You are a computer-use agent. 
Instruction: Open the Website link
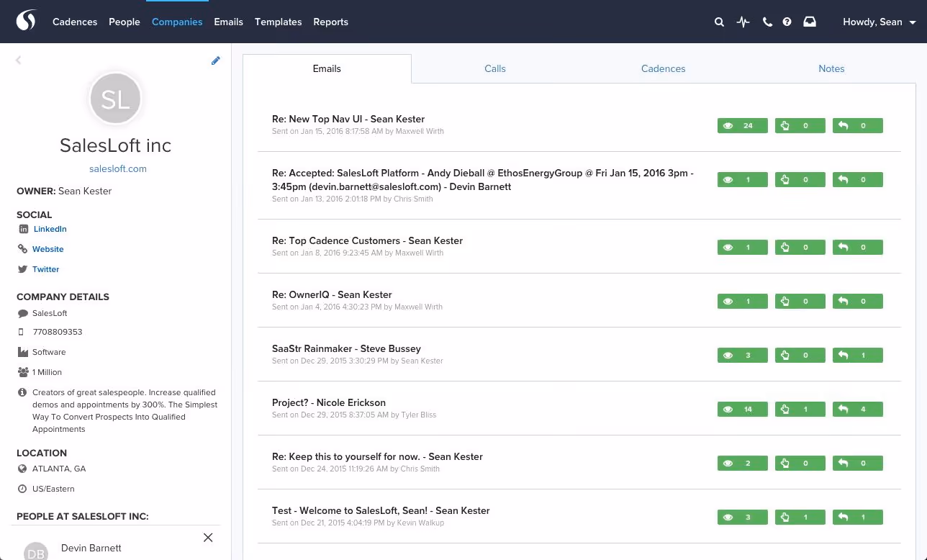tap(48, 249)
